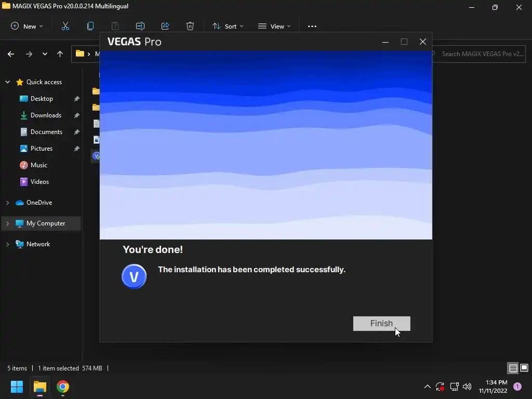Click the volume speaker tray icon
This screenshot has height=399, width=532.
coord(467,387)
